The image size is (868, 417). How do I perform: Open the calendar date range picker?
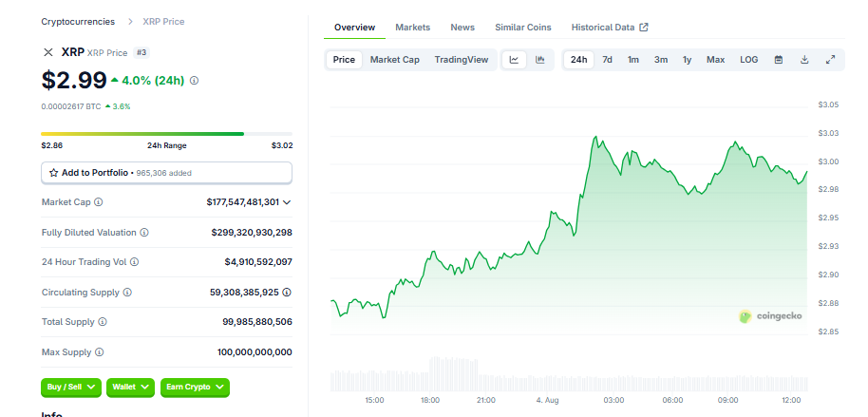(779, 60)
